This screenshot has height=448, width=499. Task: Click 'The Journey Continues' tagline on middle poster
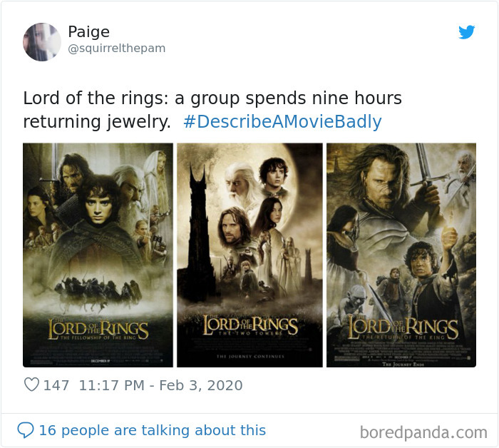tap(250, 357)
